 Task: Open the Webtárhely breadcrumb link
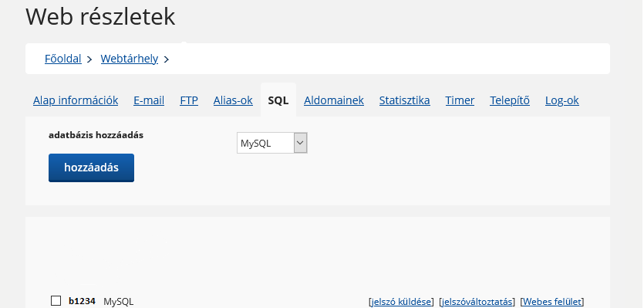(x=130, y=59)
